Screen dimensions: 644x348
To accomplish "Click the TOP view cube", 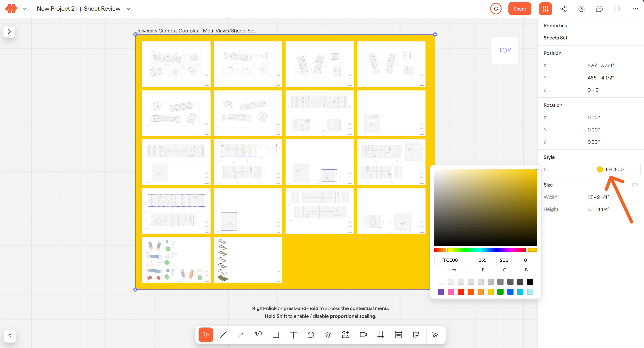I will (505, 50).
